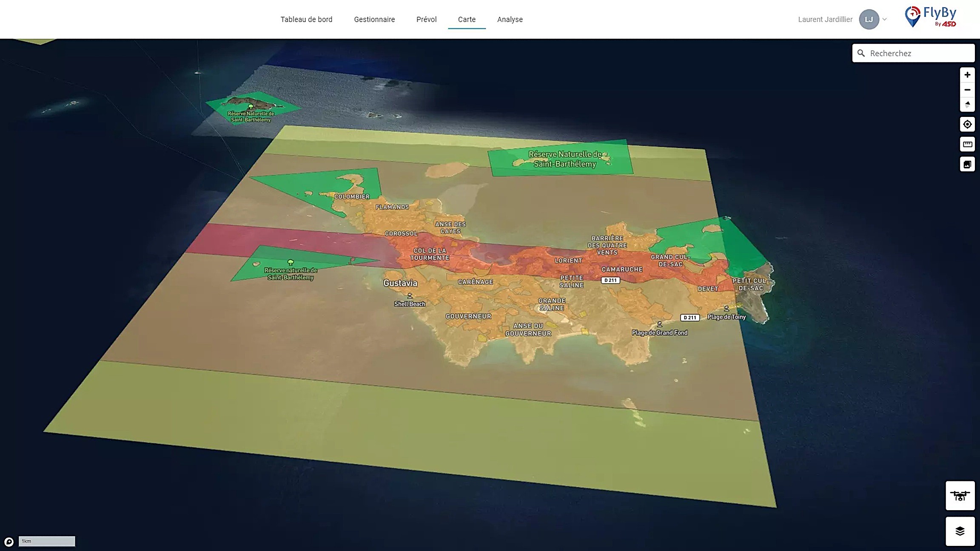Reset map bearing with compass arrow
This screenshot has width=980, height=551.
967,105
